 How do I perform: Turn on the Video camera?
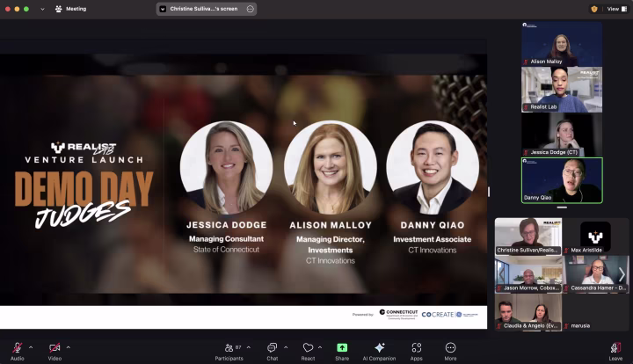pos(55,351)
